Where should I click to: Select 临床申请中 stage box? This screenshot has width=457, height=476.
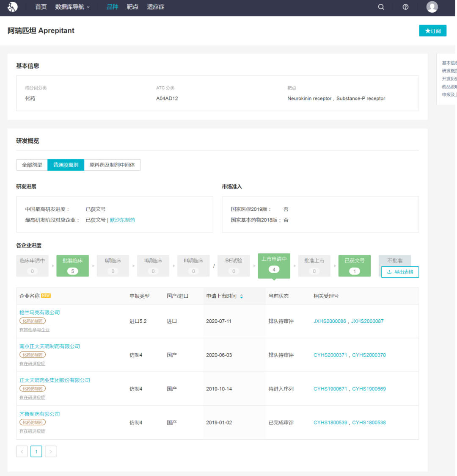pos(33,266)
